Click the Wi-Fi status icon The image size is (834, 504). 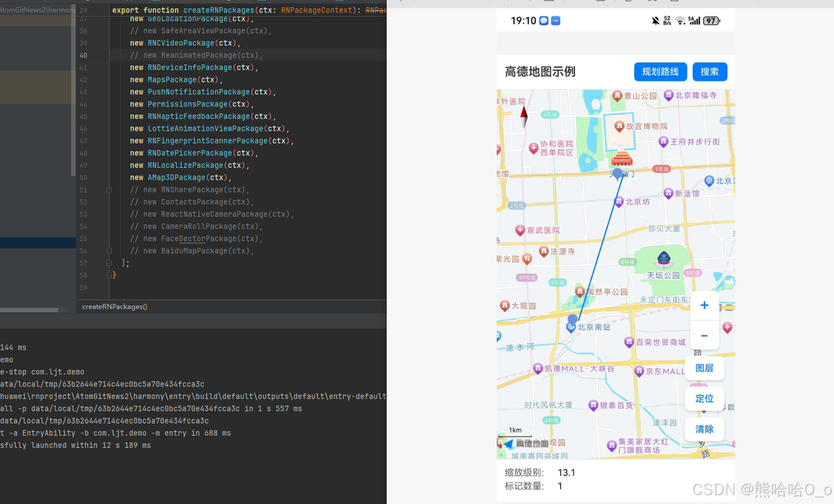coord(681,21)
